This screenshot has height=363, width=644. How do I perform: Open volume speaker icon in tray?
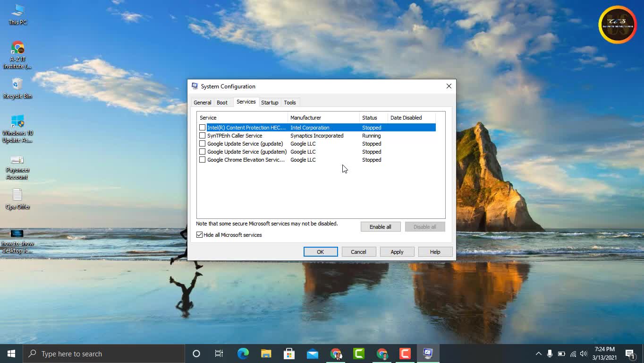pyautogui.click(x=584, y=354)
